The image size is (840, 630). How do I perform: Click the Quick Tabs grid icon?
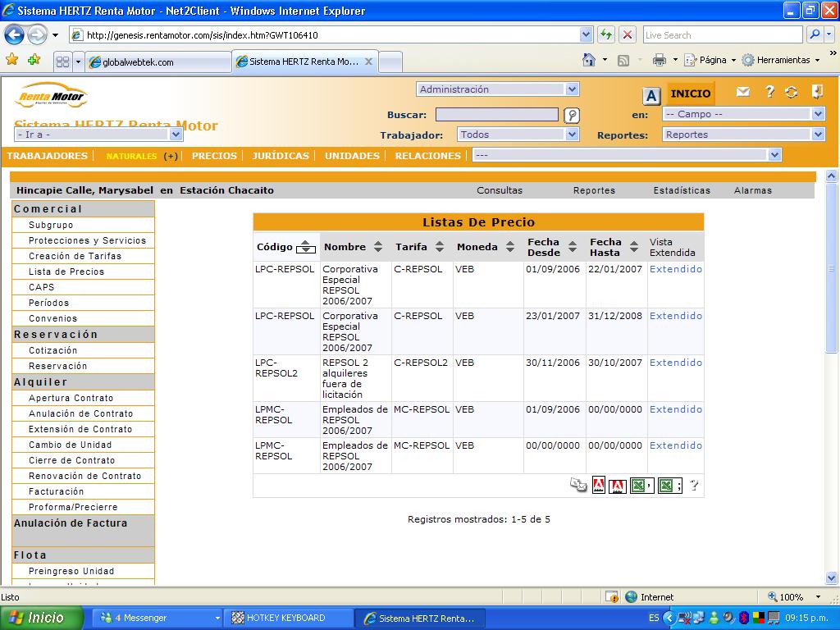tap(62, 62)
